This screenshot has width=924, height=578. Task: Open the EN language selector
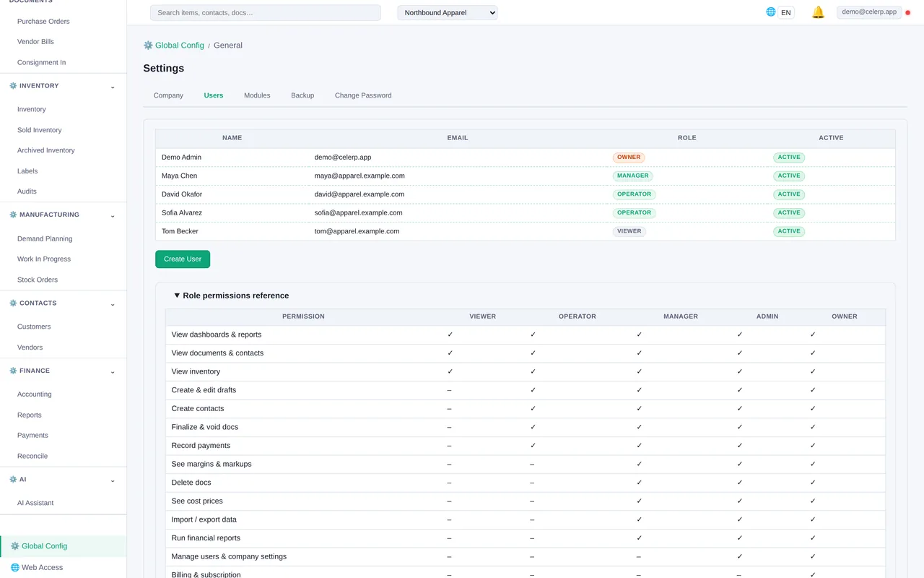pyautogui.click(x=786, y=13)
